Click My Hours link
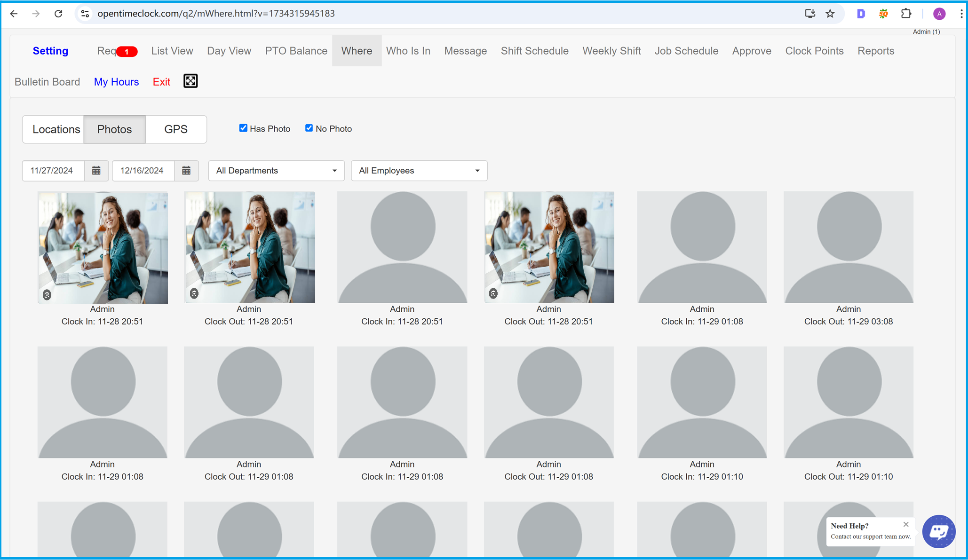Screen dimensions: 968x560 pyautogui.click(x=117, y=81)
